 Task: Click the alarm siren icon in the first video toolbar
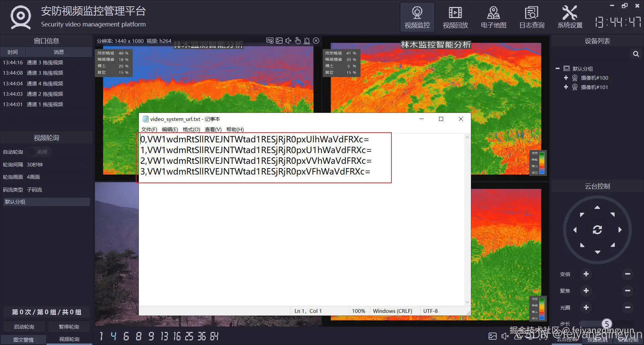(307, 41)
